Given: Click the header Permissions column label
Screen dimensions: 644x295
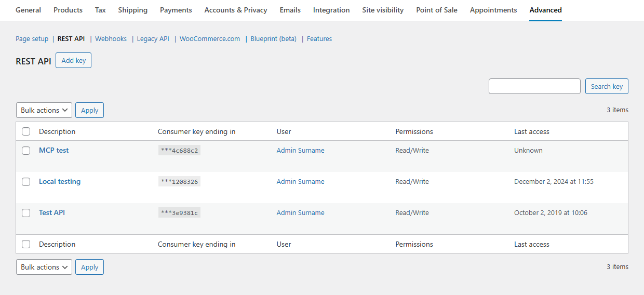Looking at the screenshot, I should pos(414,131).
